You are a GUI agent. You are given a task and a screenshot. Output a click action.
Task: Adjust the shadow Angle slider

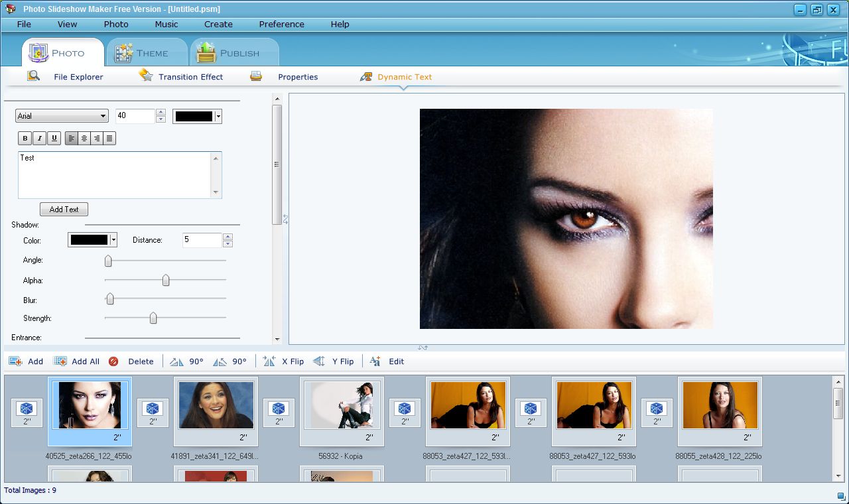(x=108, y=261)
